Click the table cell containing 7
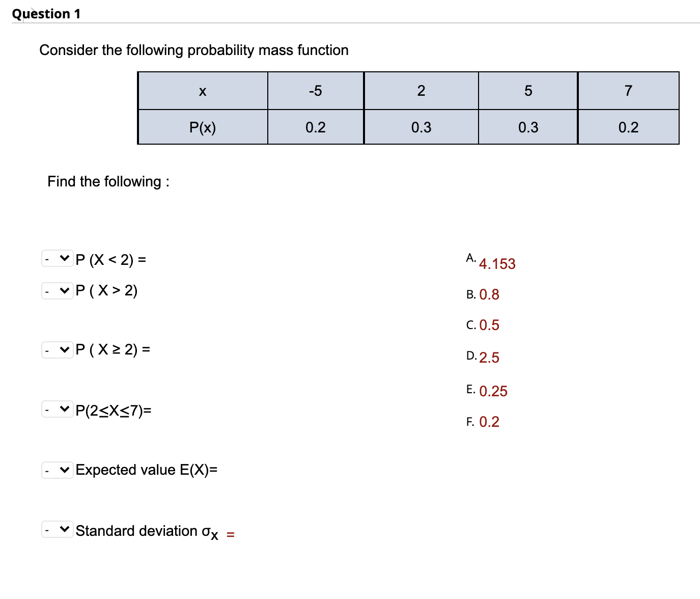 [628, 90]
